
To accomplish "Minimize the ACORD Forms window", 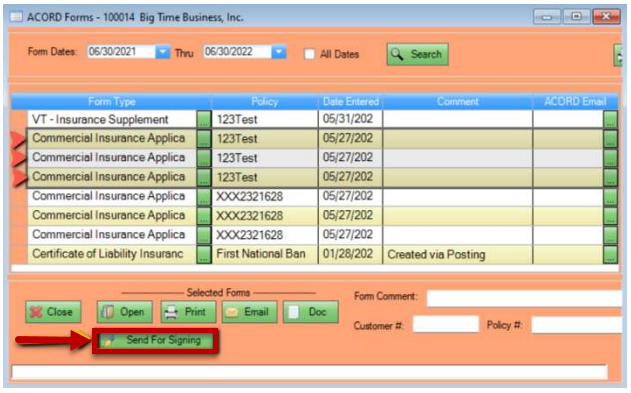I will tap(546, 17).
